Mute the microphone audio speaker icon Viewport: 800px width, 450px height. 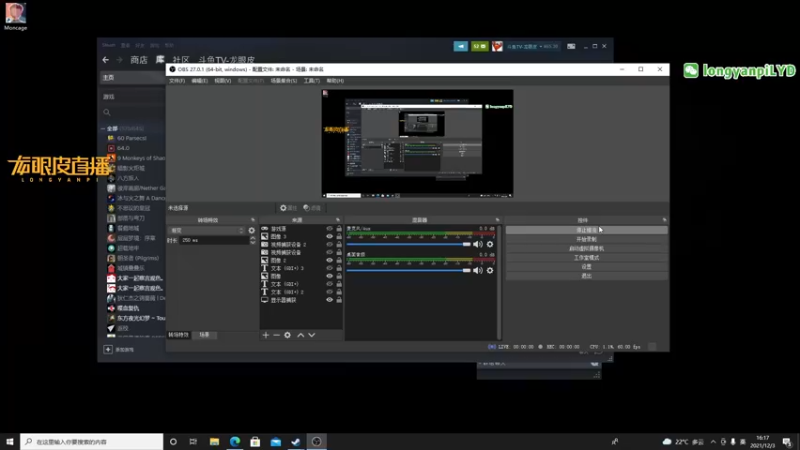point(478,244)
